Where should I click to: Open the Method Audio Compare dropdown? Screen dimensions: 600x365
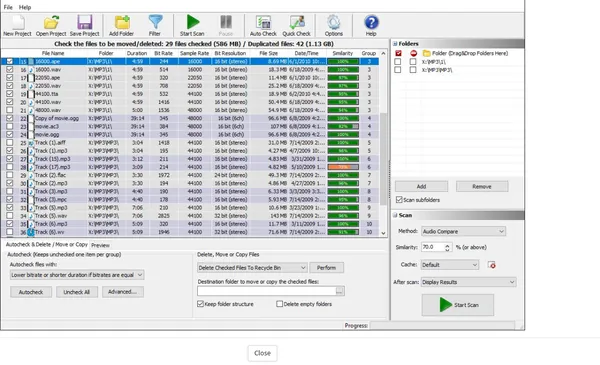point(463,231)
